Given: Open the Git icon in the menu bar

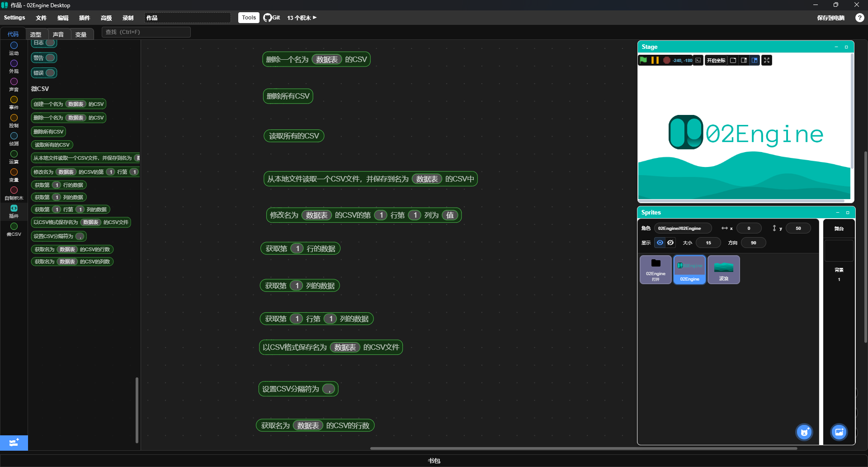Looking at the screenshot, I should [x=272, y=18].
